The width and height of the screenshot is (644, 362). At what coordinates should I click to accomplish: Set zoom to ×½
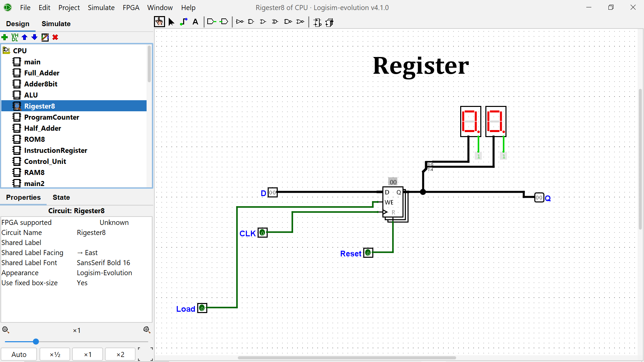coord(55,354)
